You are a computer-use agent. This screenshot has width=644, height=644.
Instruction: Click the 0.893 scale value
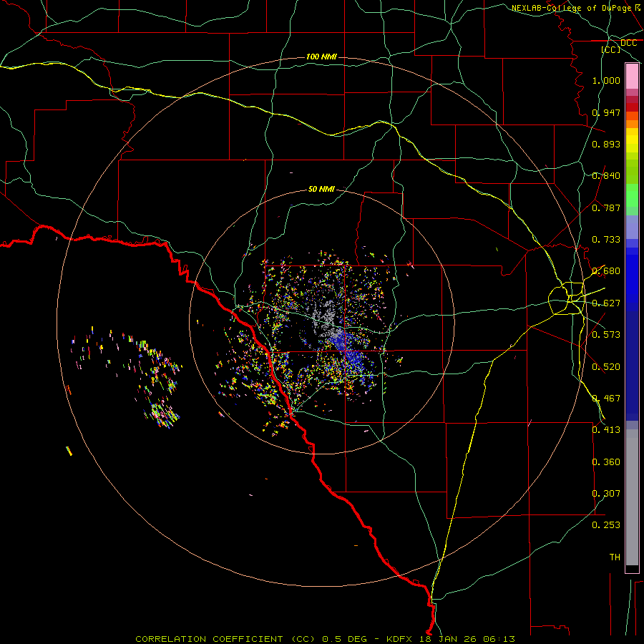pos(606,144)
